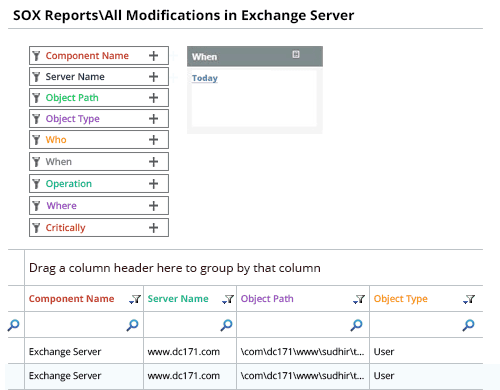Open the Component Name column filter dropdown
This screenshot has height=390, width=500.
pos(135,299)
